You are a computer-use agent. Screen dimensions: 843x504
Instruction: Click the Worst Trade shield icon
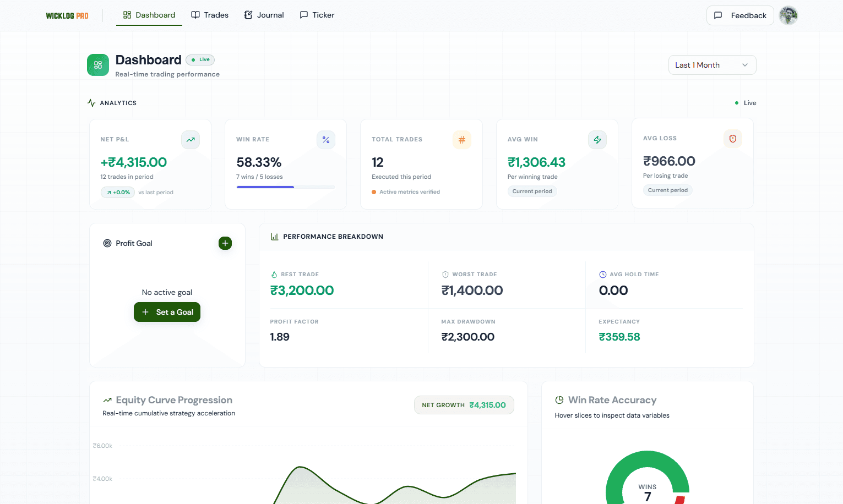[x=445, y=275]
